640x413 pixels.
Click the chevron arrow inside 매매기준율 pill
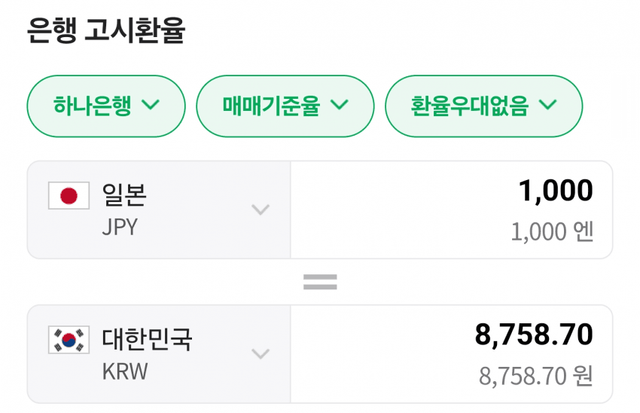coord(339,104)
